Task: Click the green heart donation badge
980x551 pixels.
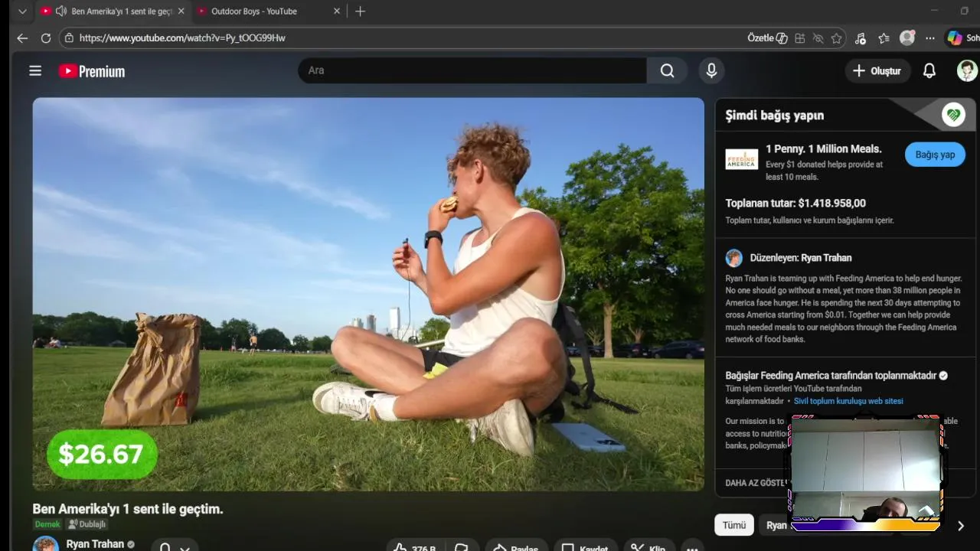Action: (953, 115)
